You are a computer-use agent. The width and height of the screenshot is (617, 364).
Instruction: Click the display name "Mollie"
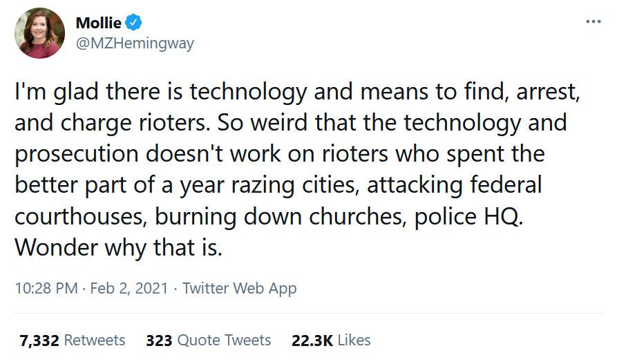pos(98,23)
